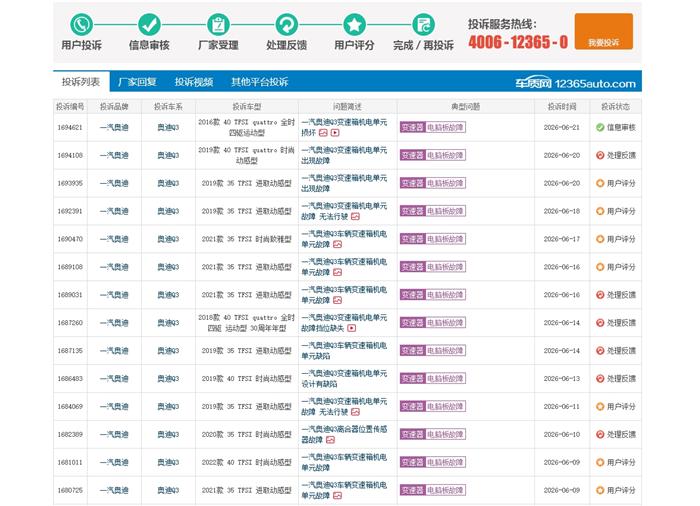Click the hotline number 4006-12365-0
This screenshot has height=506, width=700.
[518, 42]
